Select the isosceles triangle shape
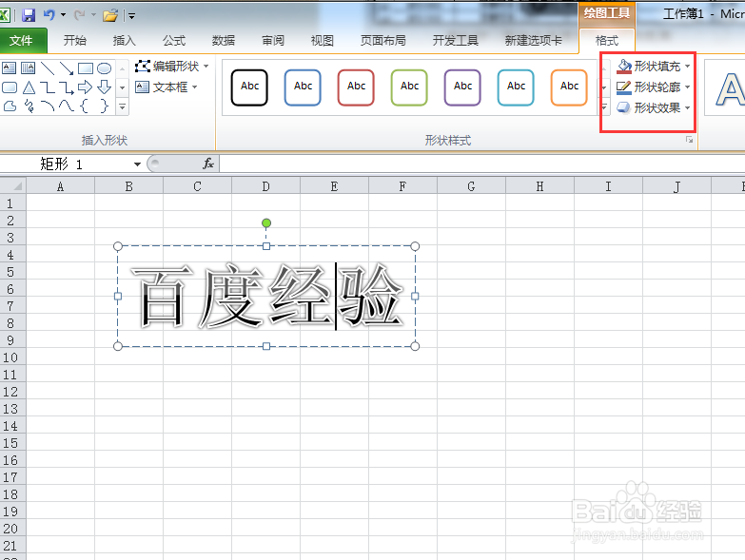This screenshot has height=560, width=745. [x=29, y=87]
